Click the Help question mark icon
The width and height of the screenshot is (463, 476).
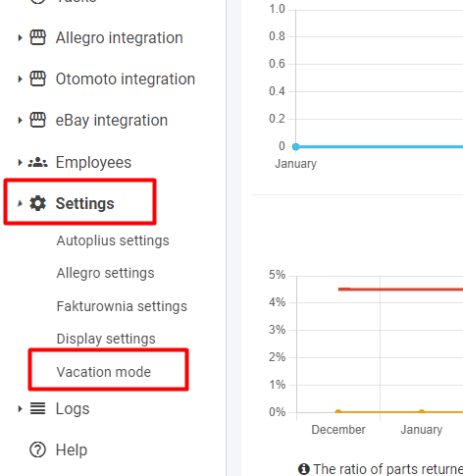pos(38,450)
